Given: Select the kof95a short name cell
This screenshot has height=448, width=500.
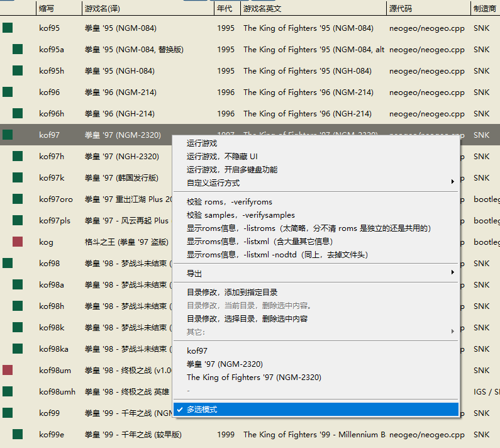Looking at the screenshot, I should (52, 50).
